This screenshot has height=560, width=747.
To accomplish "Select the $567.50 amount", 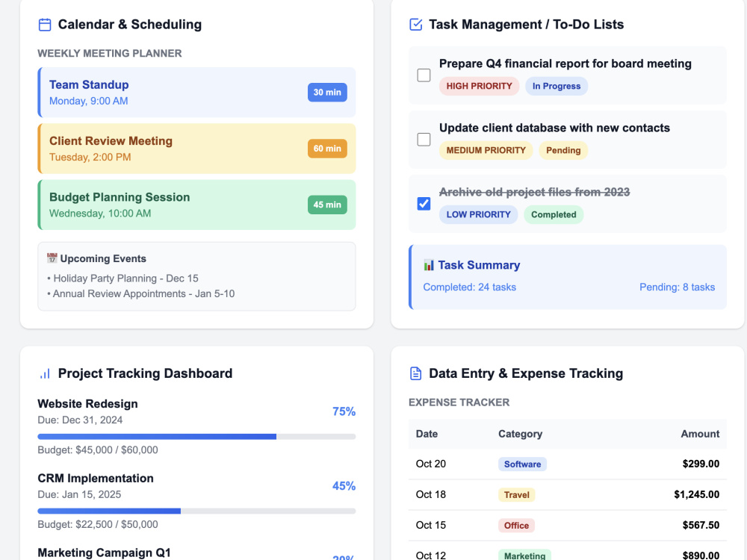I will coord(701,525).
